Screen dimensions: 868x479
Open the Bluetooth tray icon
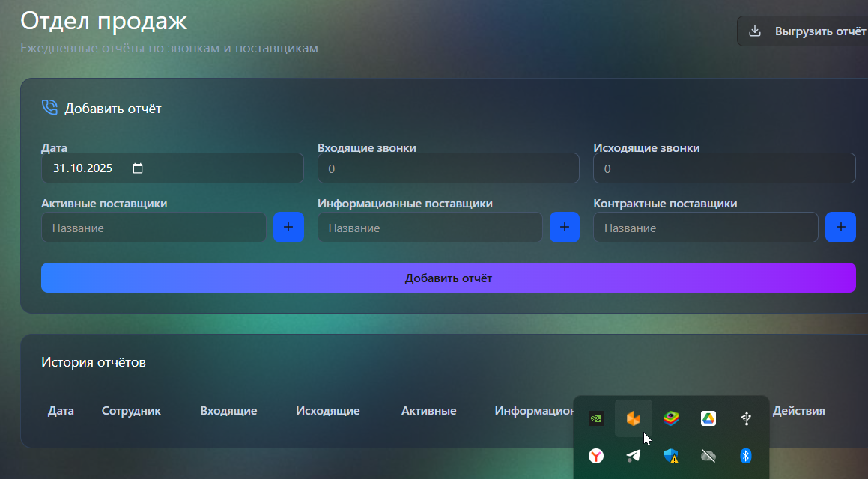[746, 456]
